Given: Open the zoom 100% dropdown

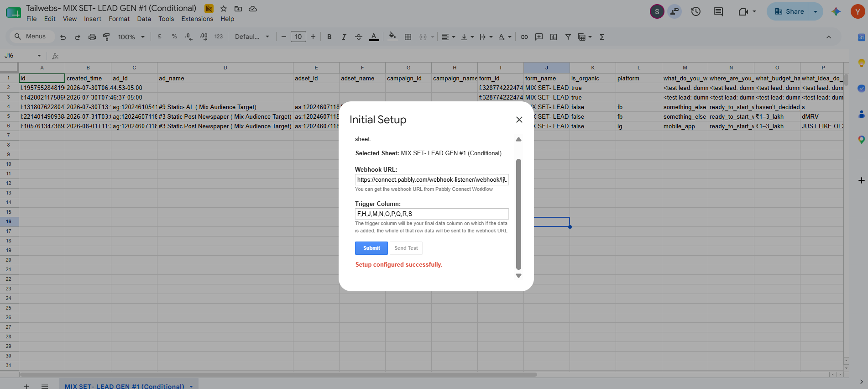Looking at the screenshot, I should (131, 37).
